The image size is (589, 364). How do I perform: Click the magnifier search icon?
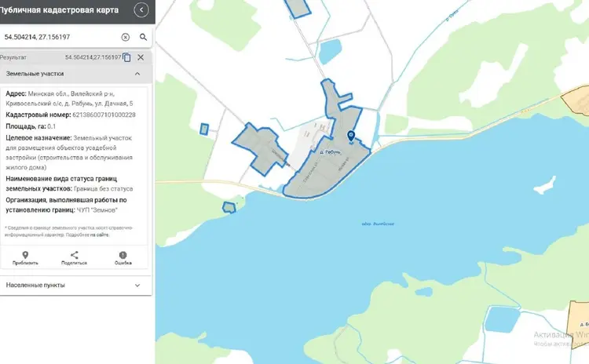click(144, 37)
